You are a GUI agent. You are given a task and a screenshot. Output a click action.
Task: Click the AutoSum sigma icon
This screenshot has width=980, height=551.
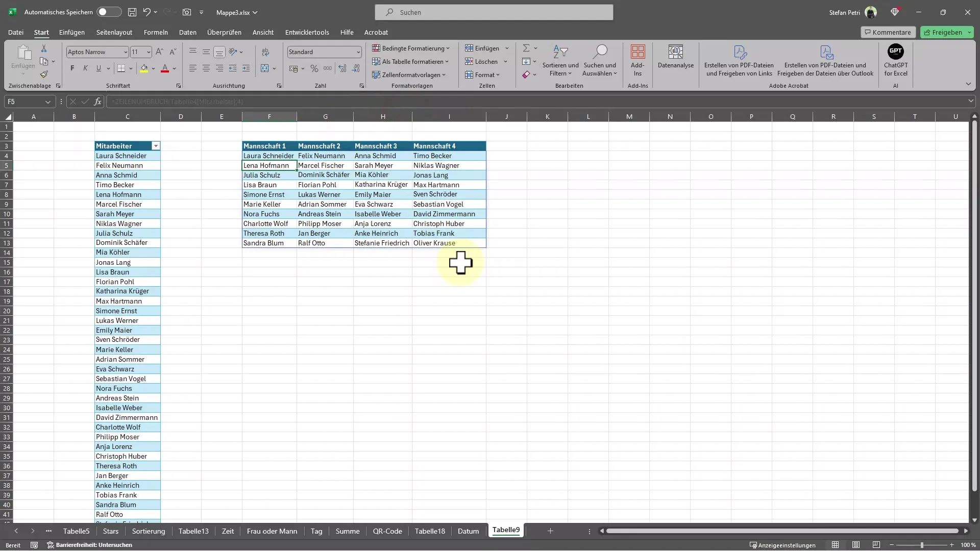pos(526,48)
